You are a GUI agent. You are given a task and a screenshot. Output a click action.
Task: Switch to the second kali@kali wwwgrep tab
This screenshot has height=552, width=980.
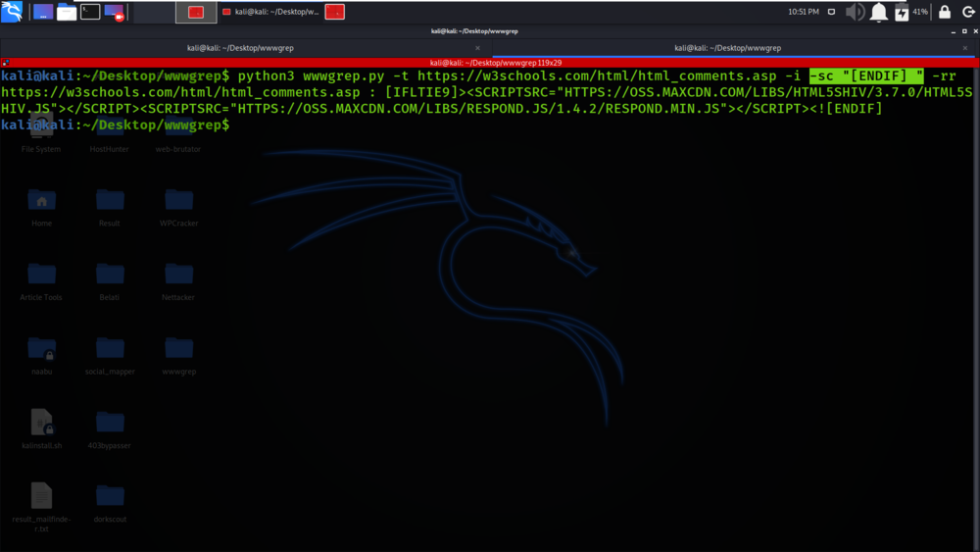click(x=727, y=48)
